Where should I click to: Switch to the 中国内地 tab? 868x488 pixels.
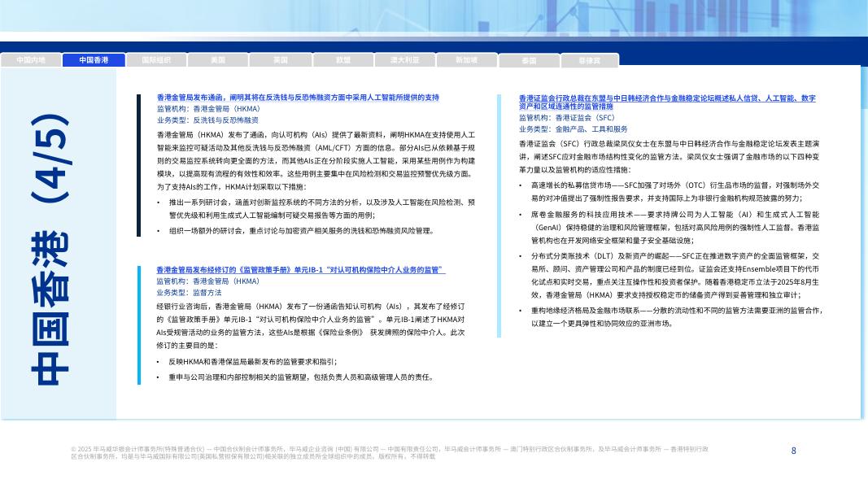(31, 59)
